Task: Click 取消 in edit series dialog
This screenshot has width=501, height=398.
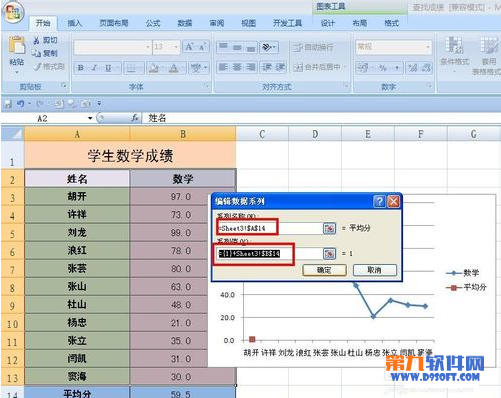Action: (x=375, y=270)
